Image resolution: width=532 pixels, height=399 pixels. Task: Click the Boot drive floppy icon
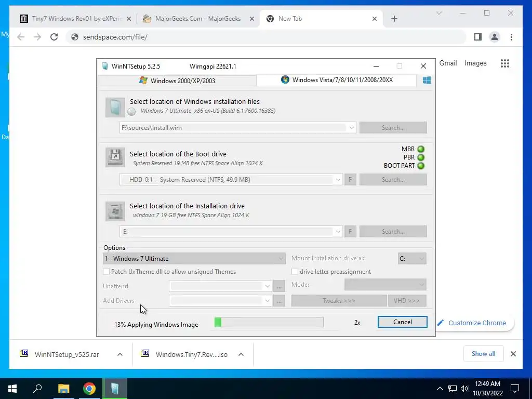(x=115, y=157)
